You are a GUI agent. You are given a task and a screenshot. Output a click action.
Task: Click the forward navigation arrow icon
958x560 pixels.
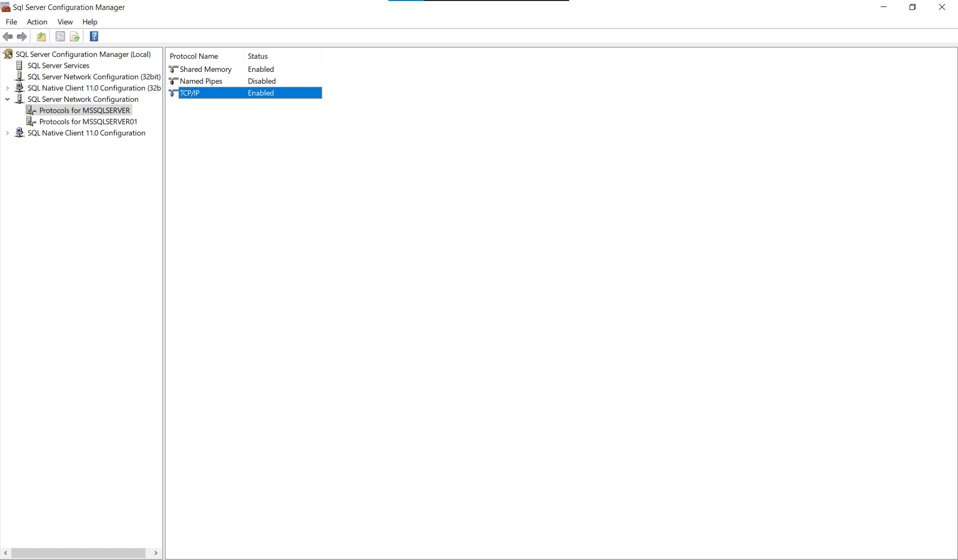point(22,36)
